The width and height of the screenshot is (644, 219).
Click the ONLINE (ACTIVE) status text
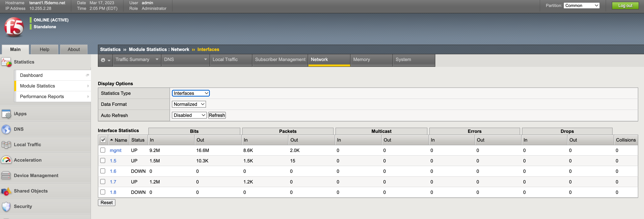coord(51,20)
